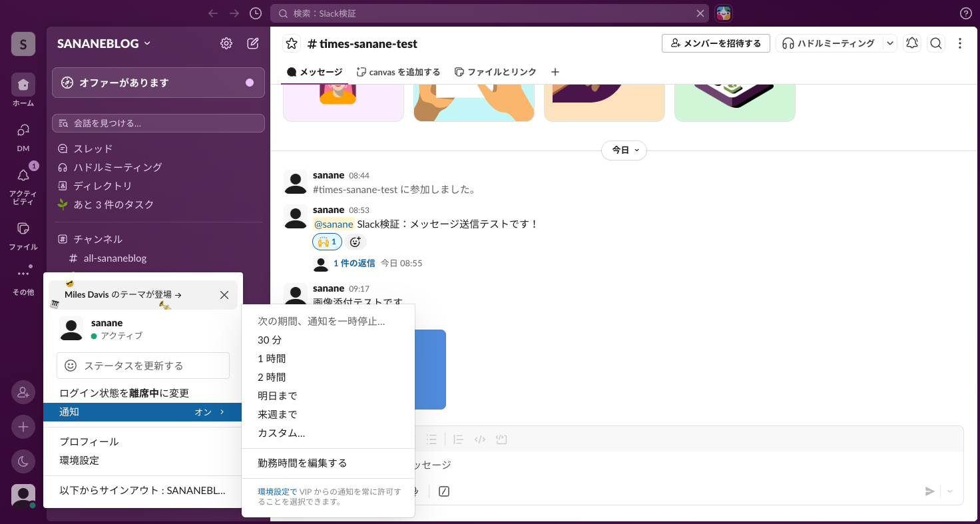Add a new tab with plus icon
The image size is (980, 524).
pyautogui.click(x=555, y=72)
